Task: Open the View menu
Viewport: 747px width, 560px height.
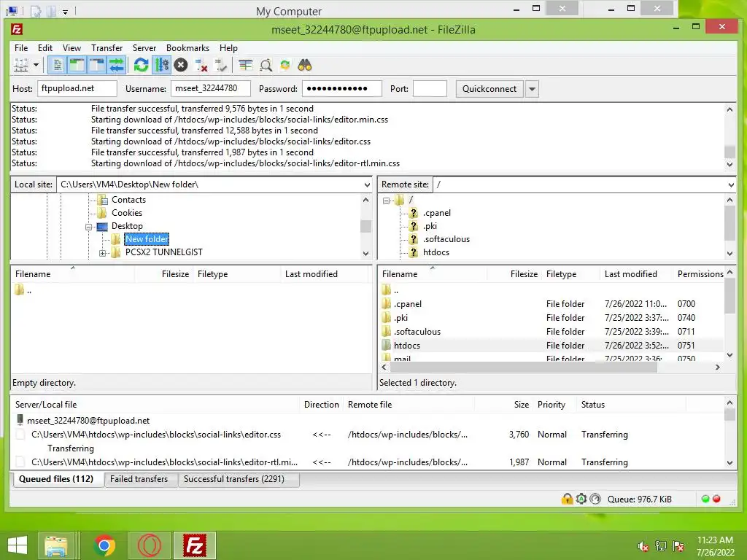Action: tap(71, 48)
